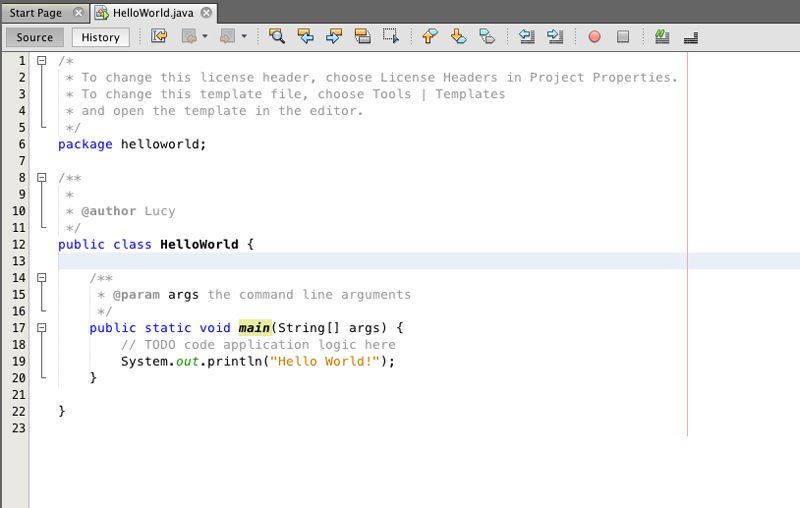Close the Start Page tab
The height and width of the screenshot is (508, 800).
click(x=78, y=12)
